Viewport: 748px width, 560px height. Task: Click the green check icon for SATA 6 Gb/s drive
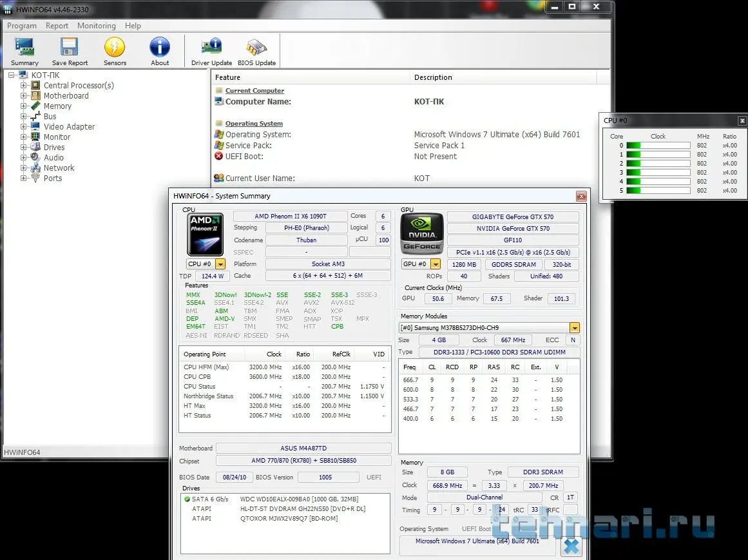(187, 499)
